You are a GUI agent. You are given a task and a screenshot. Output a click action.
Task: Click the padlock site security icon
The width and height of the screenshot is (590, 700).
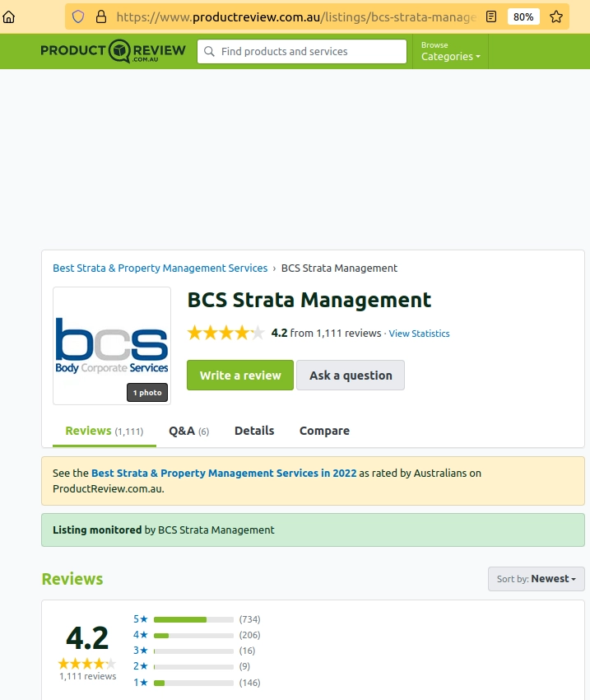(x=101, y=17)
